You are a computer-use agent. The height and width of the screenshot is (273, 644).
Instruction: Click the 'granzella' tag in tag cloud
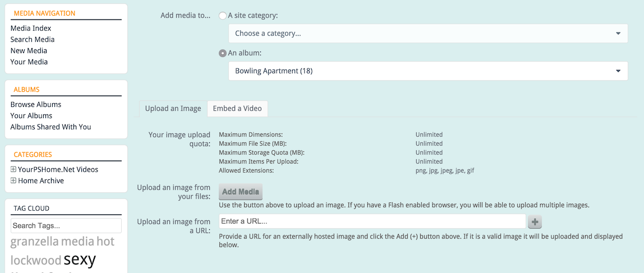point(35,242)
